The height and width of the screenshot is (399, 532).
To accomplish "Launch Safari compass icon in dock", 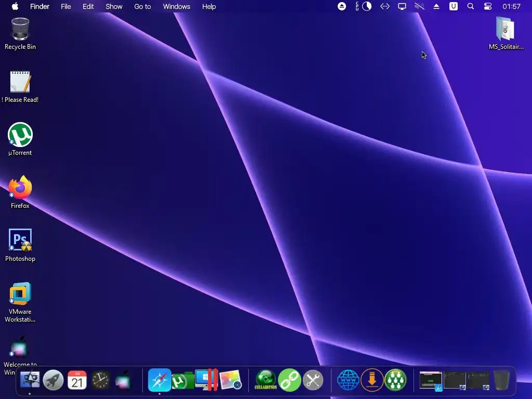I will [159, 380].
